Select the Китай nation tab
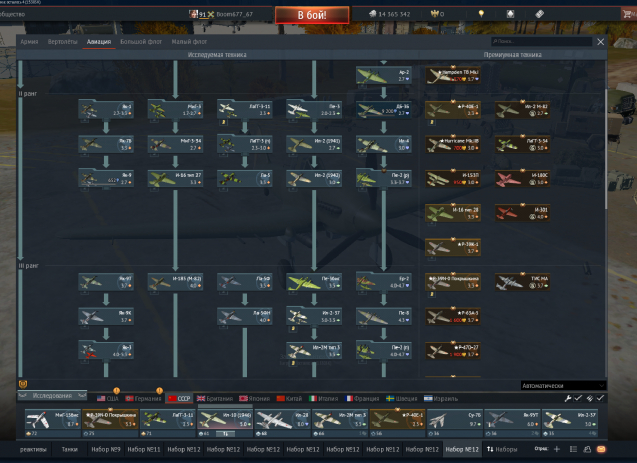Viewport: 637px width, 463px height. click(289, 398)
